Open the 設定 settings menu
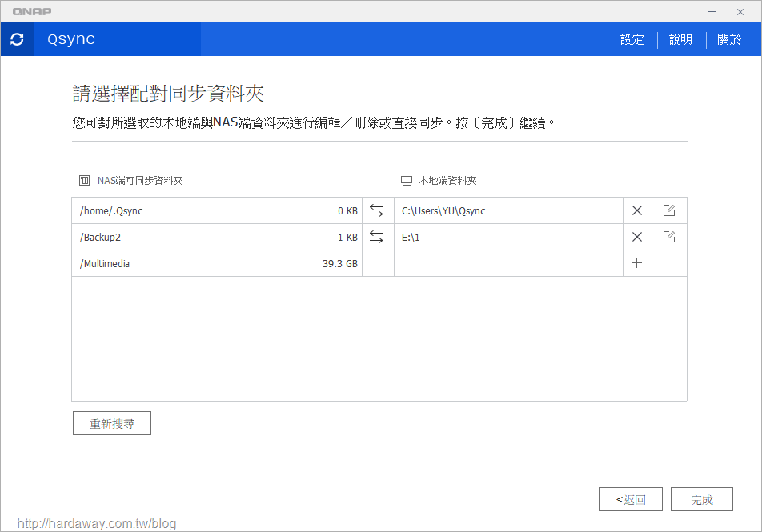 pos(632,39)
